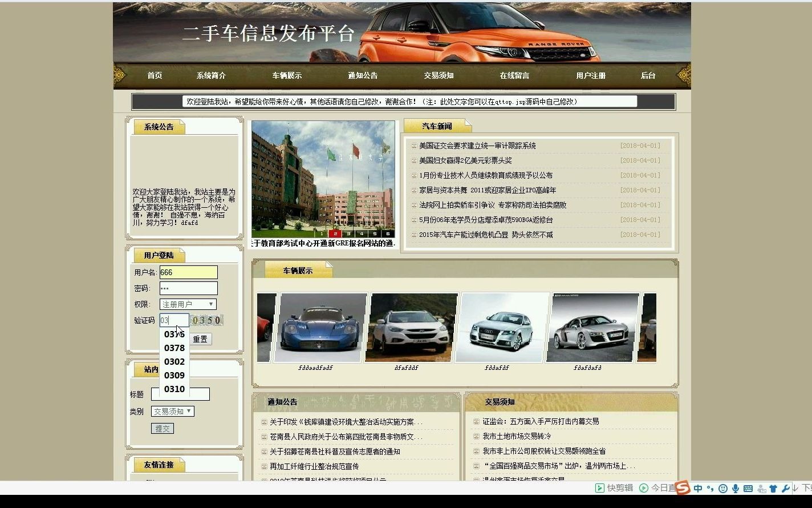Open news 2015年汽车产能过剩危机凸显
812x508 pixels.
click(486, 235)
